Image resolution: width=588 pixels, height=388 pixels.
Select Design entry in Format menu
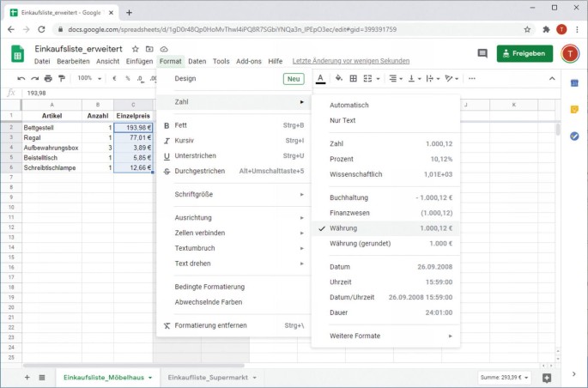click(234, 79)
